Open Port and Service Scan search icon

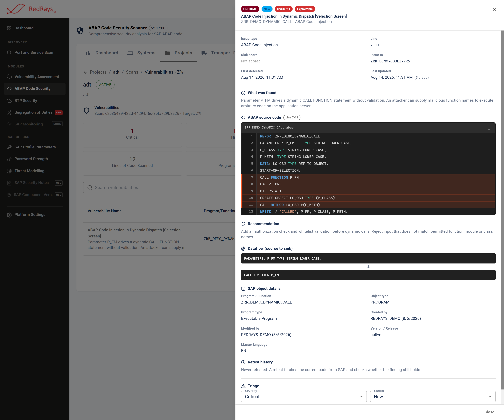9,53
